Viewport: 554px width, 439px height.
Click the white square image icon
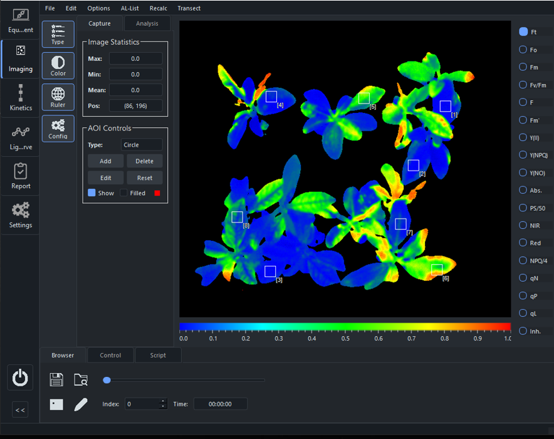57,404
